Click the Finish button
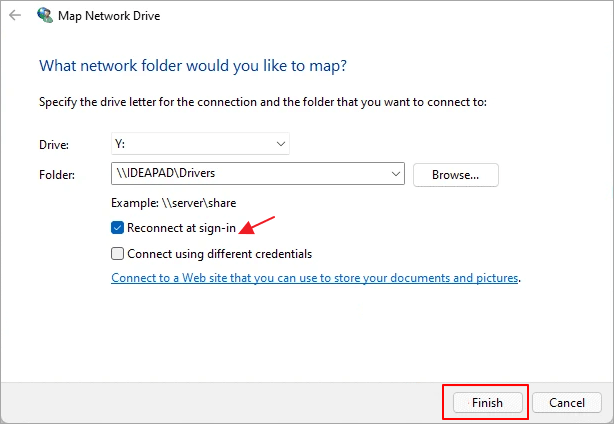The image size is (614, 424). pos(485,401)
